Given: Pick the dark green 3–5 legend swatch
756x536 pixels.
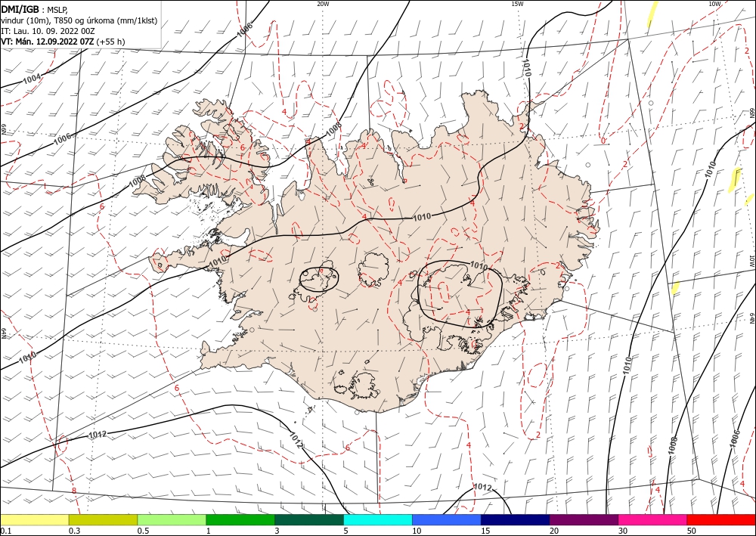Looking at the screenshot, I should tap(309, 519).
